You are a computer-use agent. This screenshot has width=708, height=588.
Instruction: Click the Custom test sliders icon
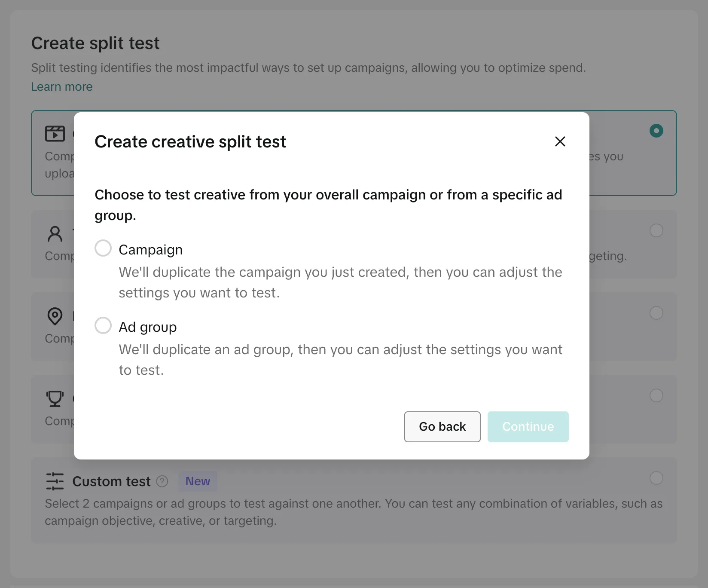[55, 481]
